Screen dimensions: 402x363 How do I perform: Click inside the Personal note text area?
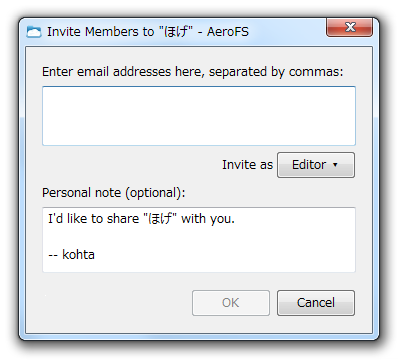(199, 240)
